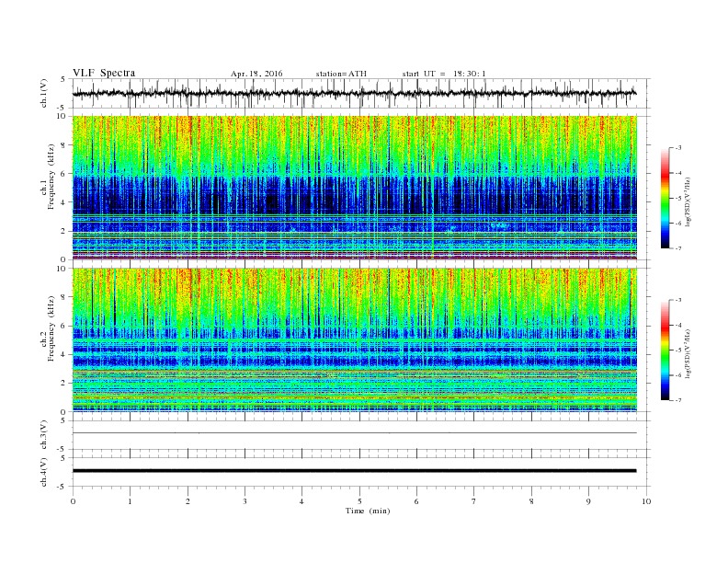This screenshot has width=728, height=563.
Task: Click the 9 minute tick on time axis
Action: pos(588,501)
